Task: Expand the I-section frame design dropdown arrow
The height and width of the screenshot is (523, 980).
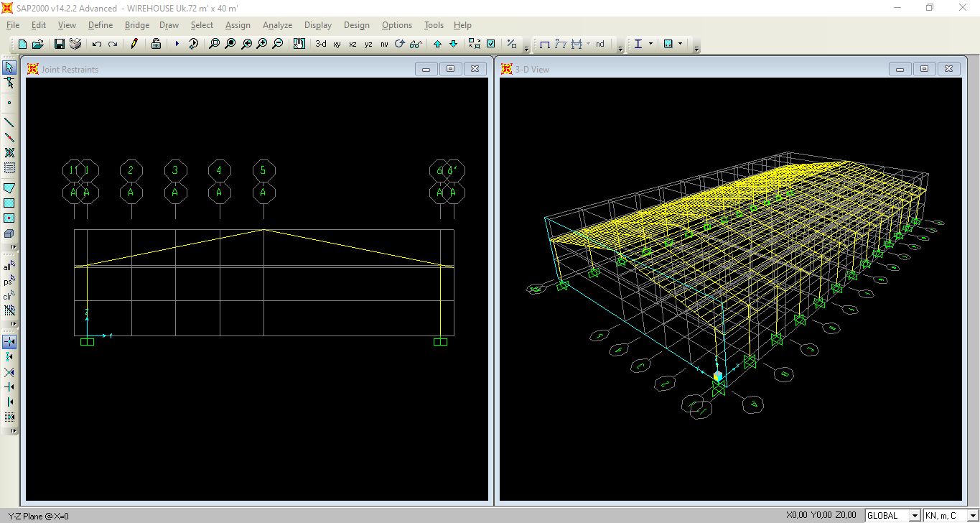Action: click(x=651, y=44)
